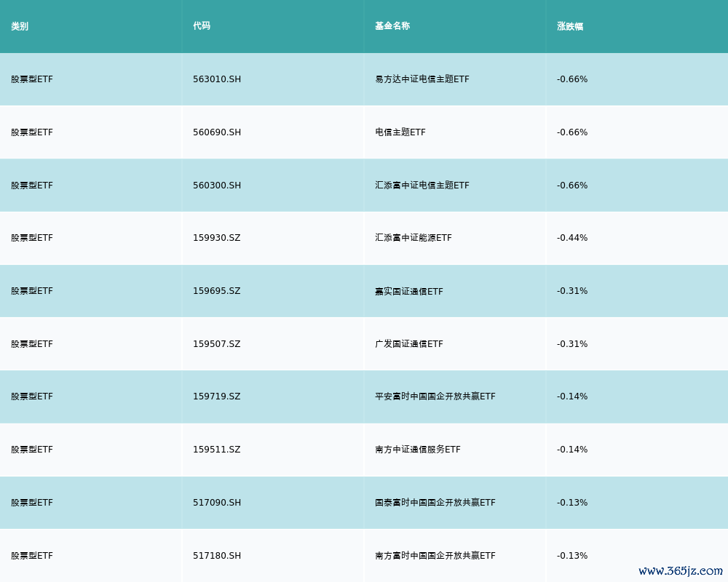The width and height of the screenshot is (728, 582).
Task: Click the -0.44% change value
Action: (x=572, y=238)
